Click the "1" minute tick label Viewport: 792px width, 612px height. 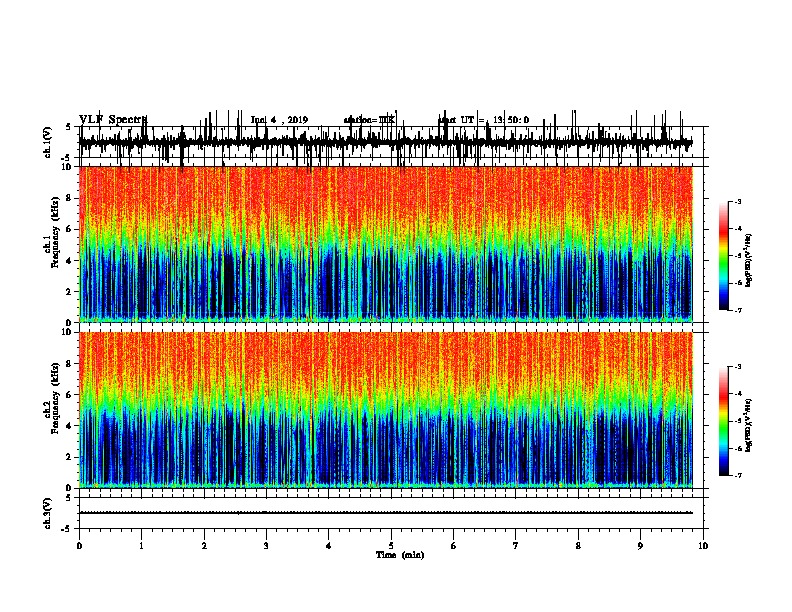[x=142, y=546]
